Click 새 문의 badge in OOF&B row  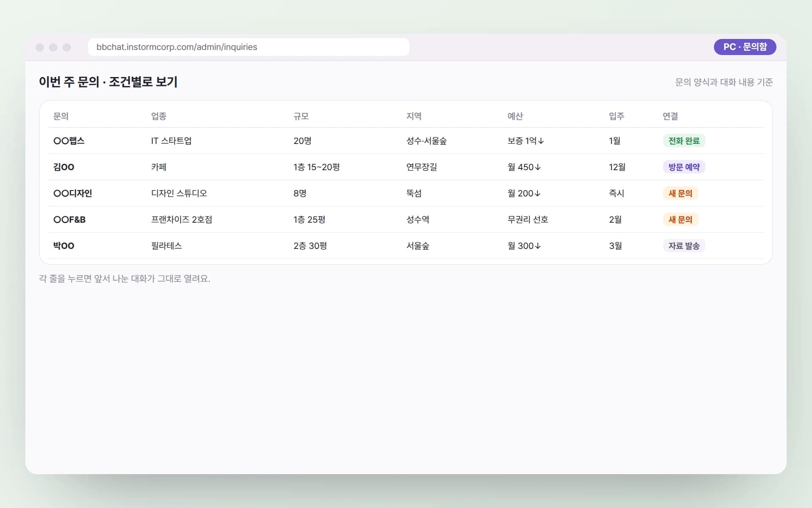point(680,219)
